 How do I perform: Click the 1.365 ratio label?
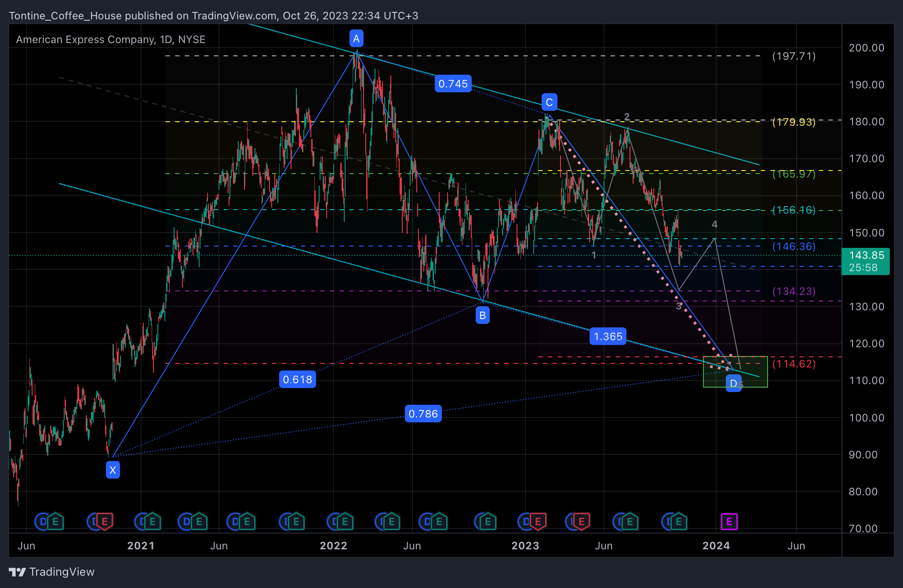tap(608, 337)
